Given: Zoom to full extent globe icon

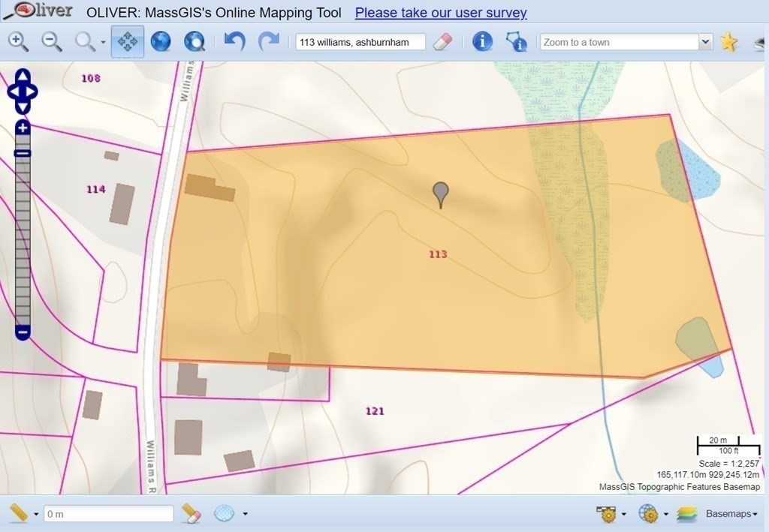Looking at the screenshot, I should coord(161,42).
